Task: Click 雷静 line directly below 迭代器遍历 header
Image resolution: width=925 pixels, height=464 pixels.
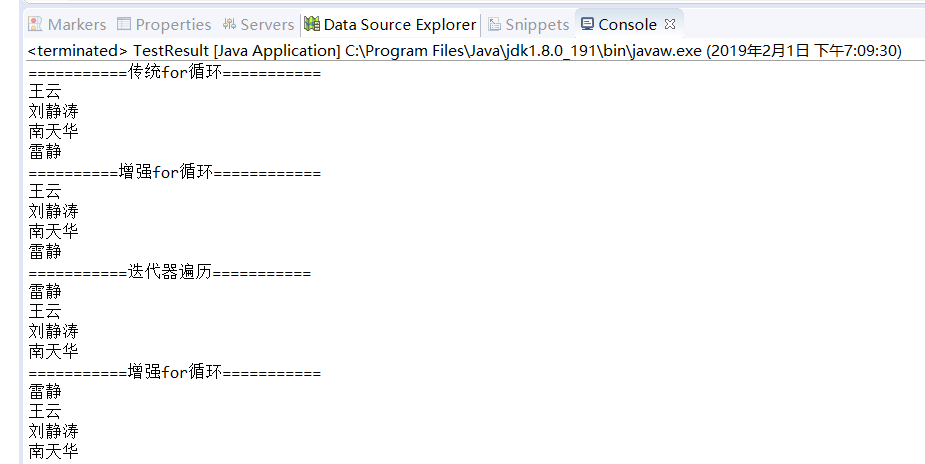Action: 45,292
